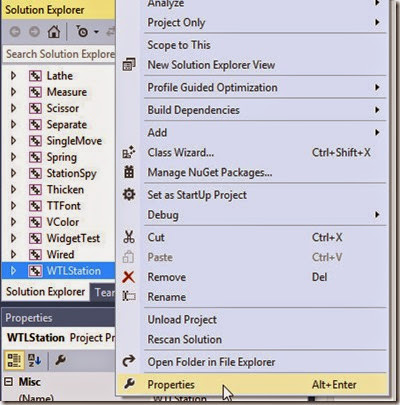
Task: Expand the StationSpy project node
Action: coord(13,173)
